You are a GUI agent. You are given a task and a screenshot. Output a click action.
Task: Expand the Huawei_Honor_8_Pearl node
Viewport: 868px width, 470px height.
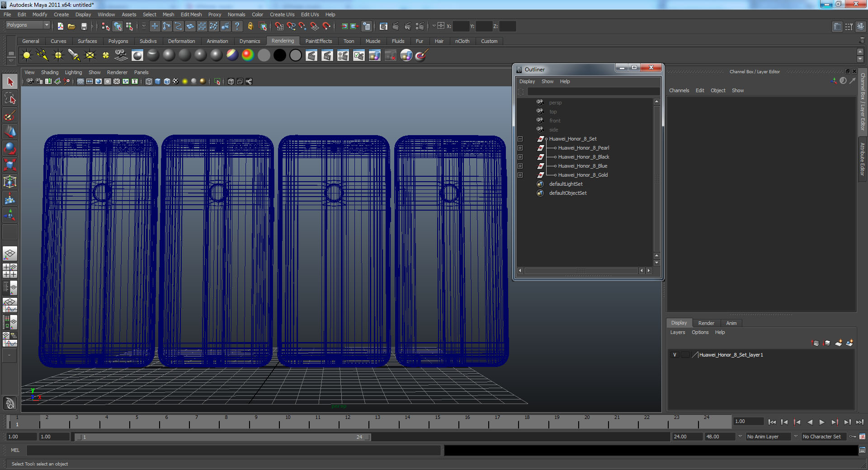(520, 148)
